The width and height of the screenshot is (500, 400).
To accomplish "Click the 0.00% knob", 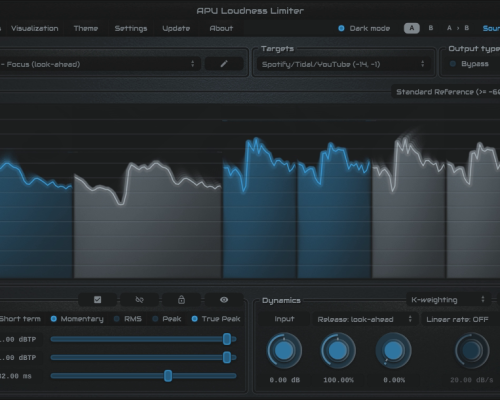I will coord(393,351).
